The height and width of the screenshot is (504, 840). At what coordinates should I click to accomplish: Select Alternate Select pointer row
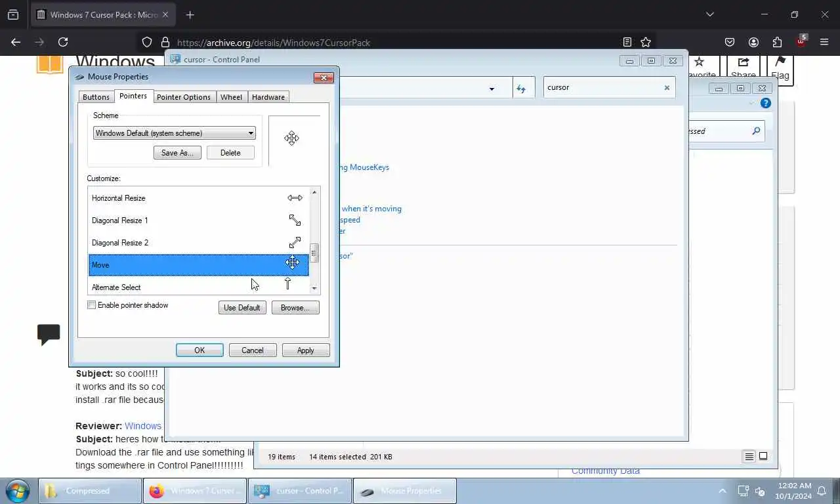[198, 286]
